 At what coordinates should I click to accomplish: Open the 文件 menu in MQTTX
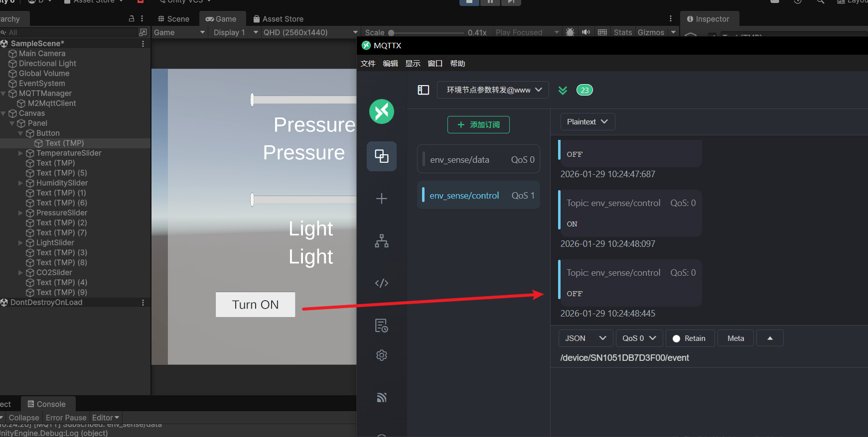368,64
